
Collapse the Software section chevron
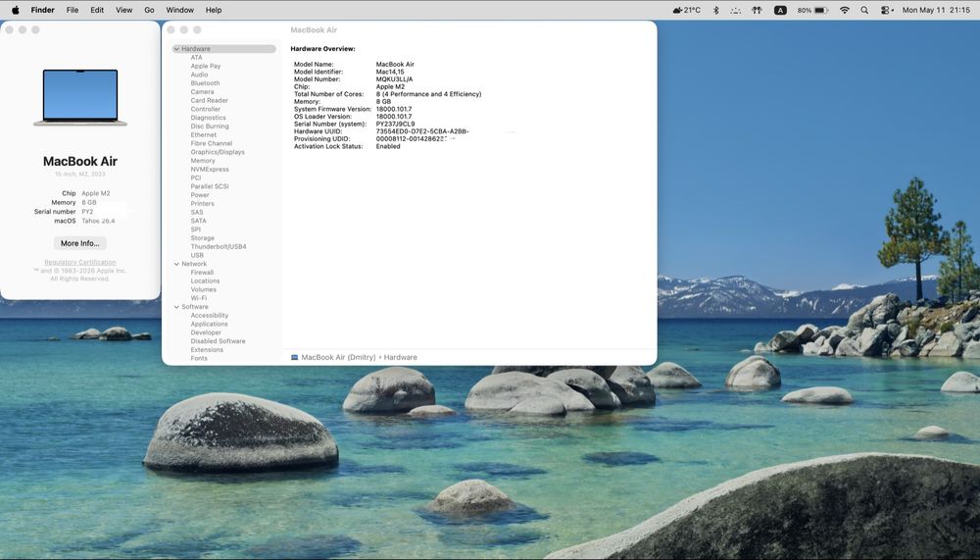pyautogui.click(x=176, y=307)
